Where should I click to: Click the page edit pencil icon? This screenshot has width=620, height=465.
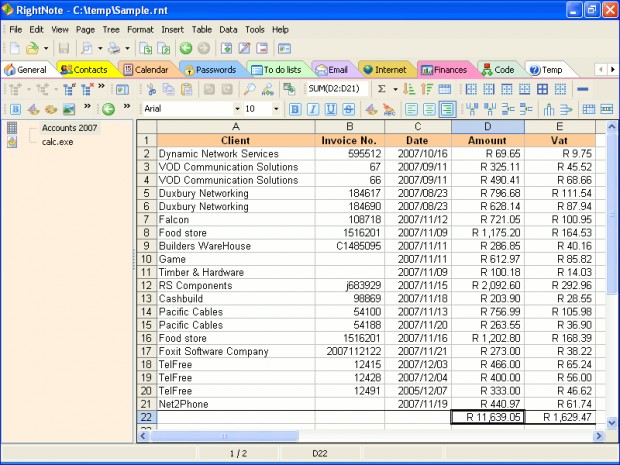pos(244,49)
